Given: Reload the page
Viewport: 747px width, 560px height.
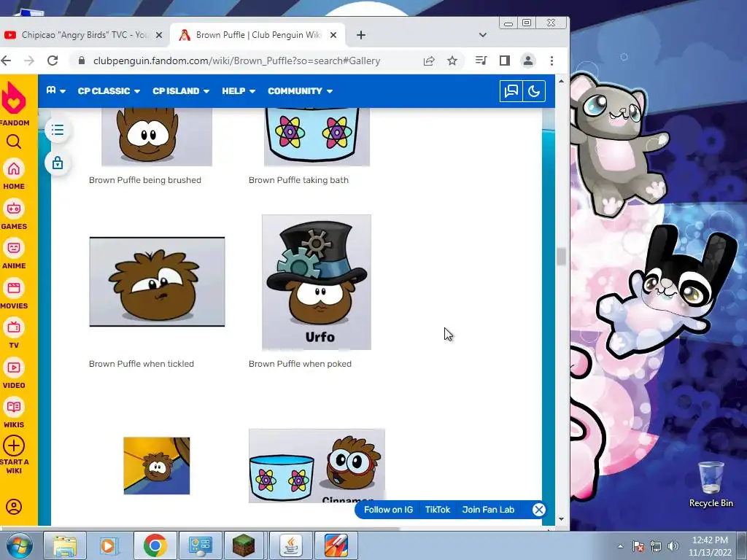Looking at the screenshot, I should point(53,61).
